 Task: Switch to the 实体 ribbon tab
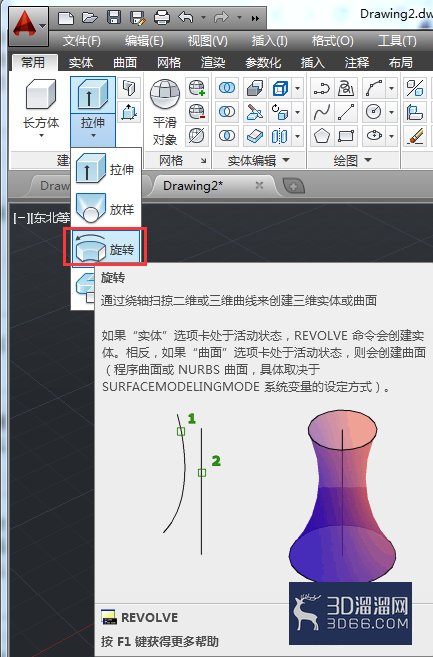pyautogui.click(x=81, y=63)
